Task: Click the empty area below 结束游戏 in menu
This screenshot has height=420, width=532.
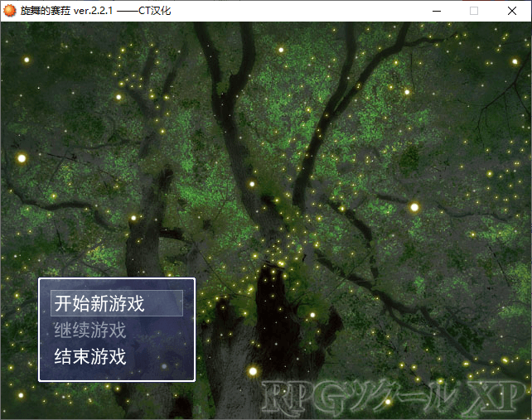Action: point(116,374)
